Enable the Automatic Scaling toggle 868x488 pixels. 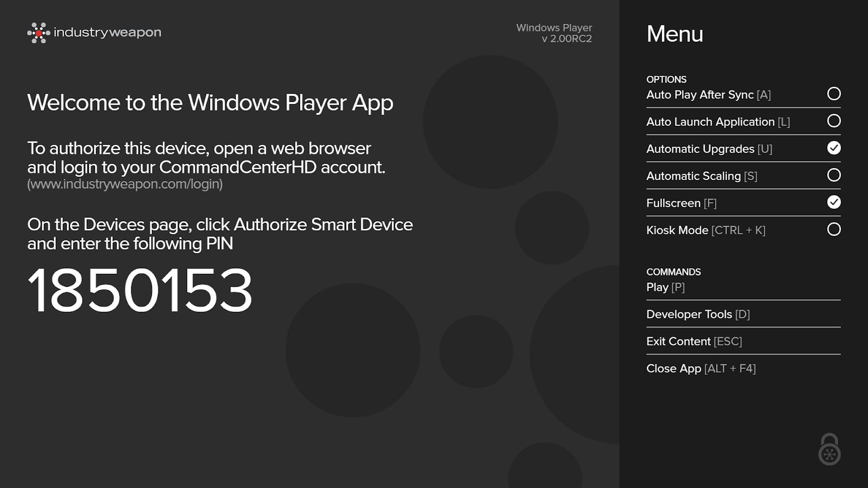(x=834, y=175)
